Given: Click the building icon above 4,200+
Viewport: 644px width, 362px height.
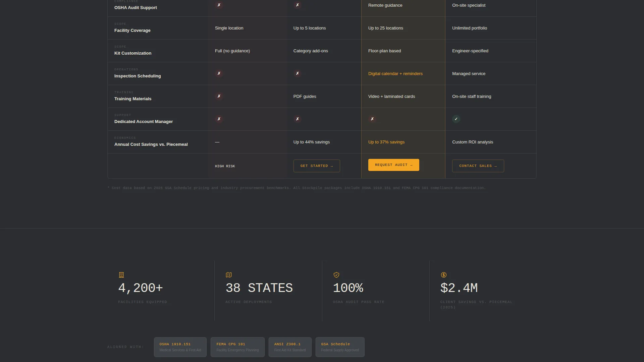Looking at the screenshot, I should point(121,275).
